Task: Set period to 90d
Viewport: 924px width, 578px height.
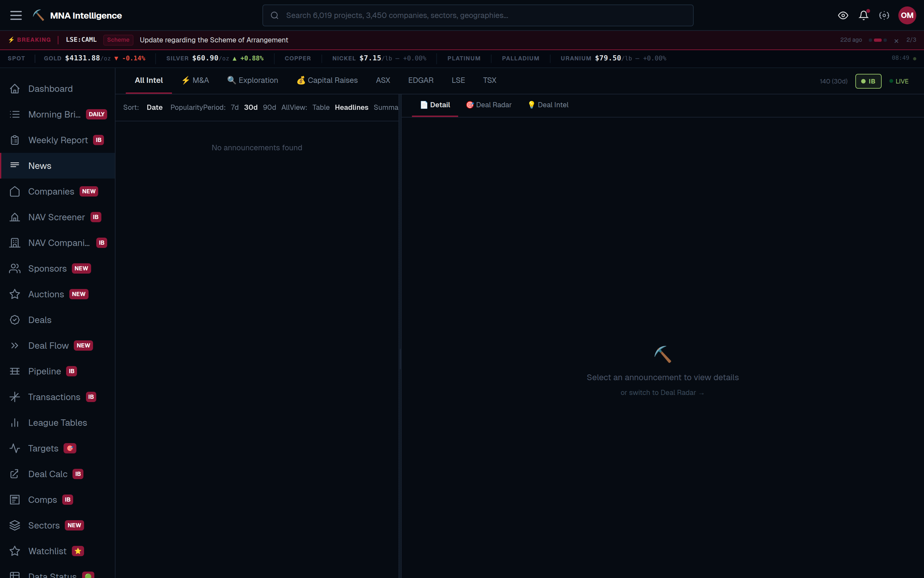Action: click(269, 108)
